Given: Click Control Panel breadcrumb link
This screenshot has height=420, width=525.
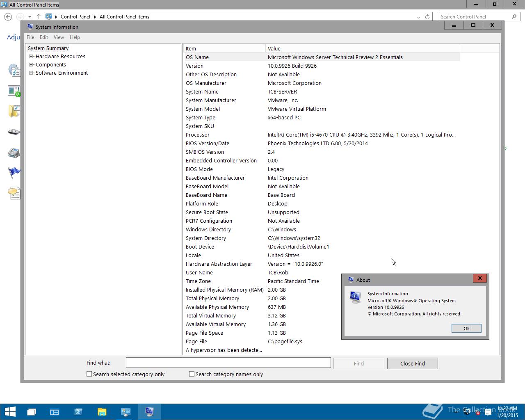Looking at the screenshot, I should coord(75,17).
